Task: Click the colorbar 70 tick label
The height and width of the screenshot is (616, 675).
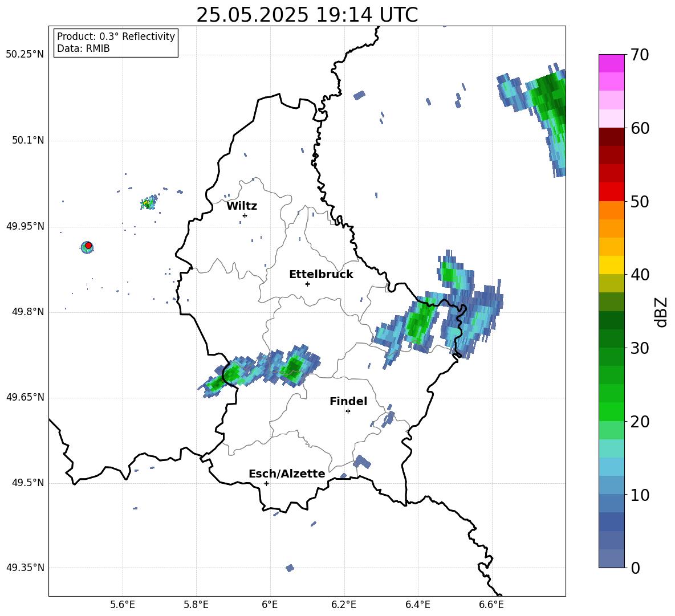Action: coord(640,55)
